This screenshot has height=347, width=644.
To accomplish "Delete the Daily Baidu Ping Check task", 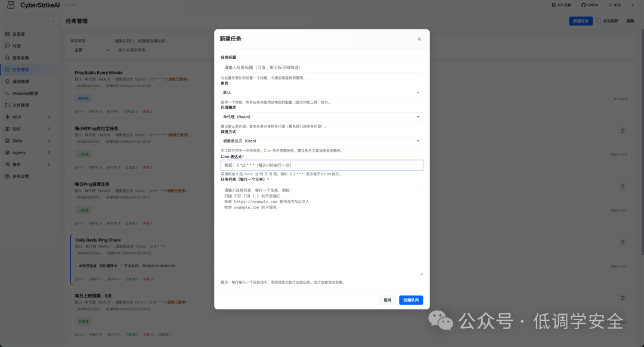I will (623, 242).
